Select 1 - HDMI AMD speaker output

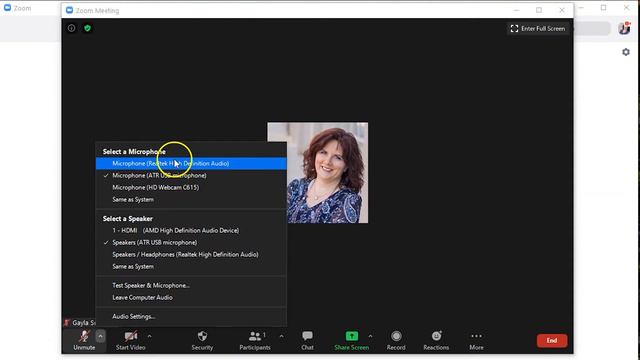pyautogui.click(x=191, y=230)
